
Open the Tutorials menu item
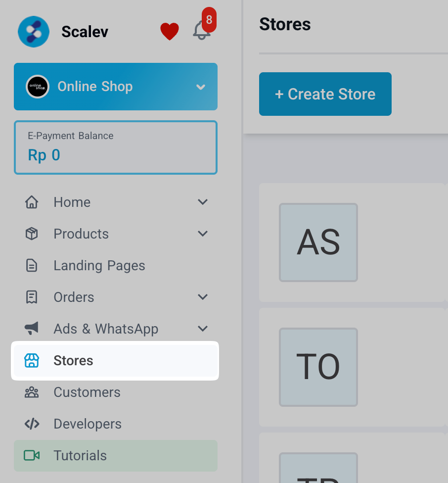(x=80, y=455)
